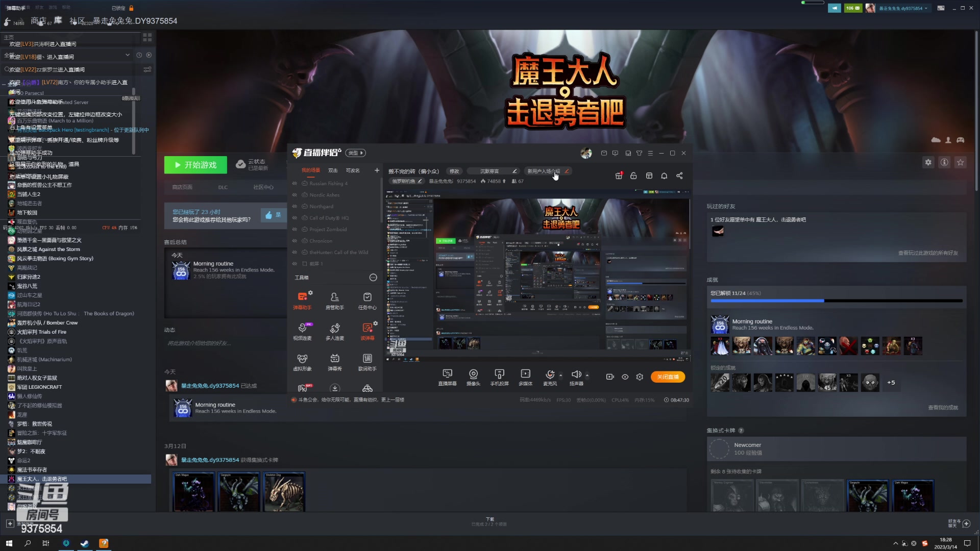The image size is (980, 551).
Task: Add 手机投屏 source
Action: coord(499,377)
